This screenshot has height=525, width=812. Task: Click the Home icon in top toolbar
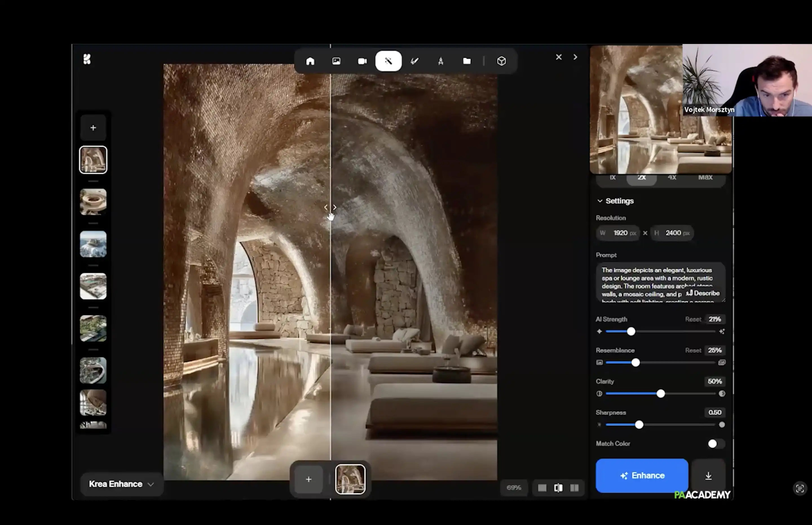pyautogui.click(x=310, y=61)
